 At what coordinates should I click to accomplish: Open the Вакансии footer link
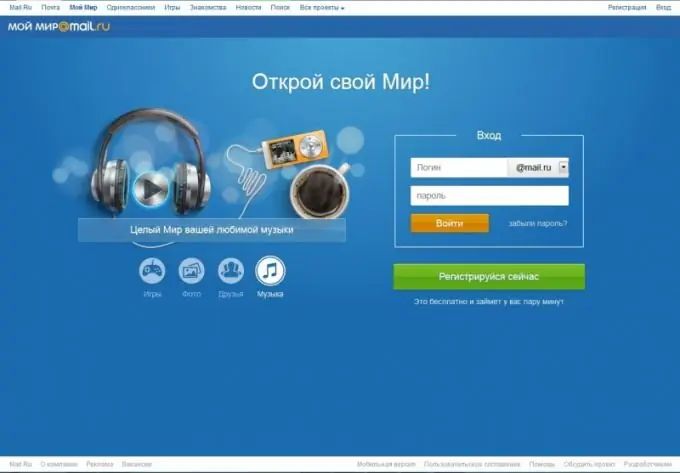click(x=137, y=464)
